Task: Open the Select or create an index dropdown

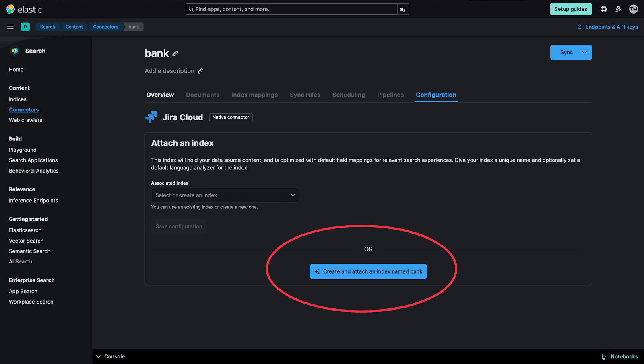Action: click(x=225, y=195)
